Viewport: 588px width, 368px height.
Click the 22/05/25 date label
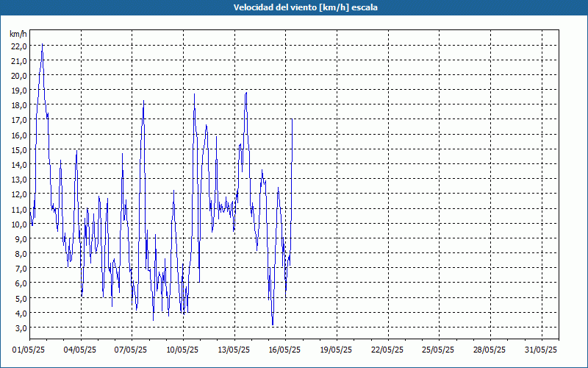[x=387, y=350]
